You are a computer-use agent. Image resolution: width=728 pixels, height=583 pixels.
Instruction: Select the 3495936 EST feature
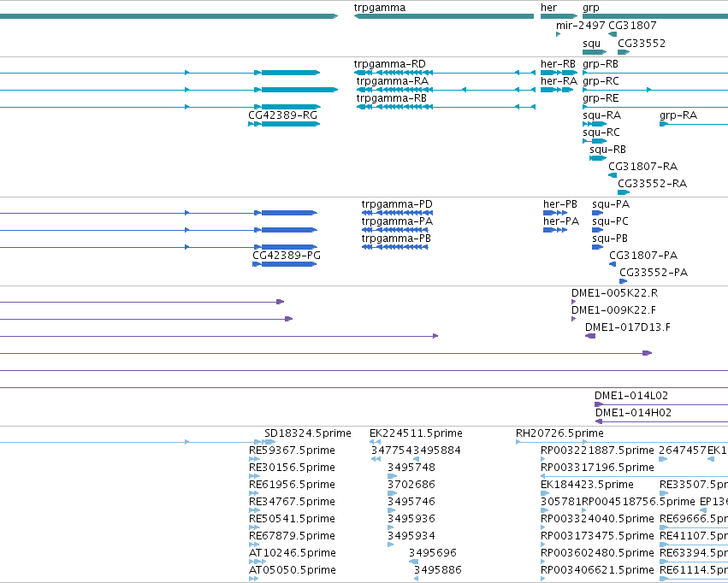(x=390, y=528)
